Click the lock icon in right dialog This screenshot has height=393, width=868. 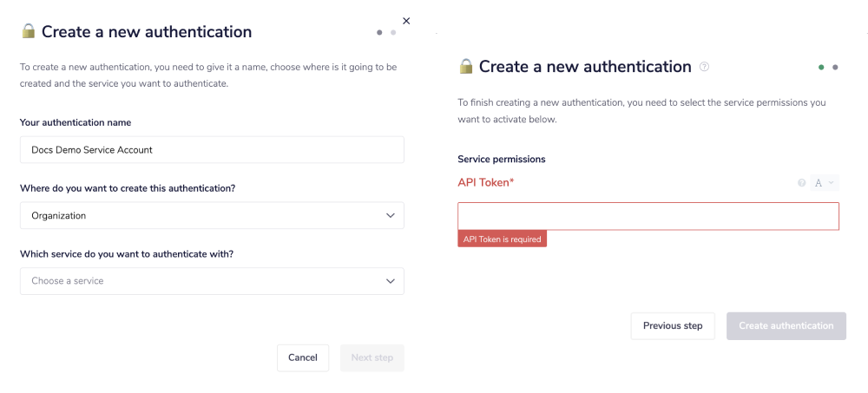click(x=466, y=67)
